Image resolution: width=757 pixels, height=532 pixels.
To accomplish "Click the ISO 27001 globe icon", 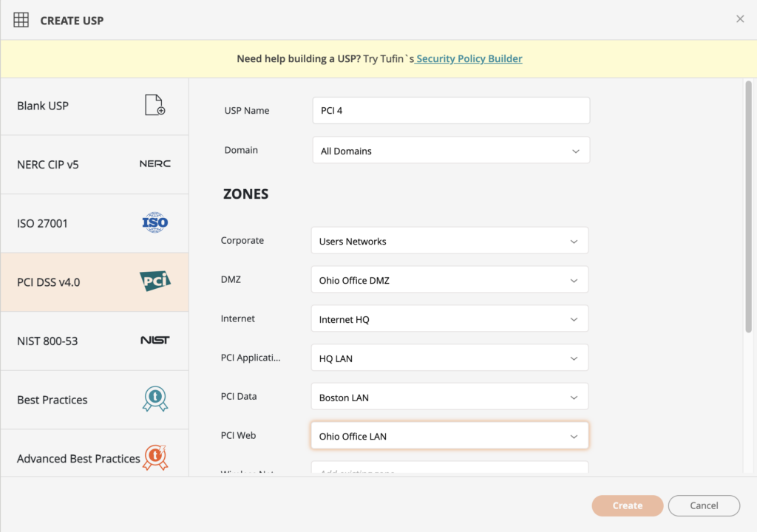I will (x=155, y=222).
